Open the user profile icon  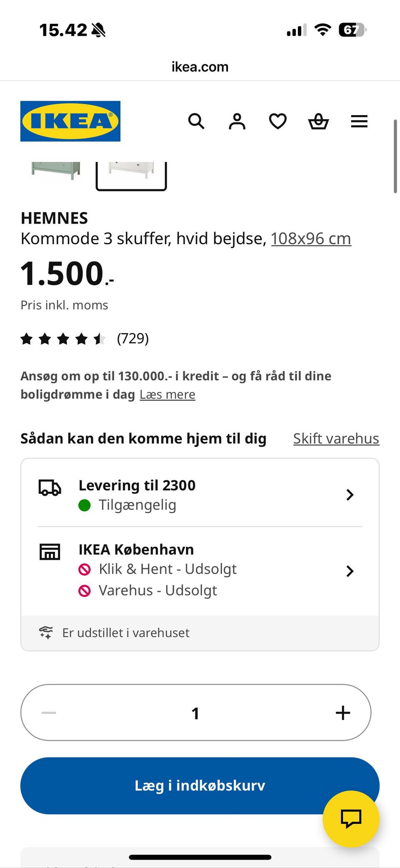[x=237, y=121]
